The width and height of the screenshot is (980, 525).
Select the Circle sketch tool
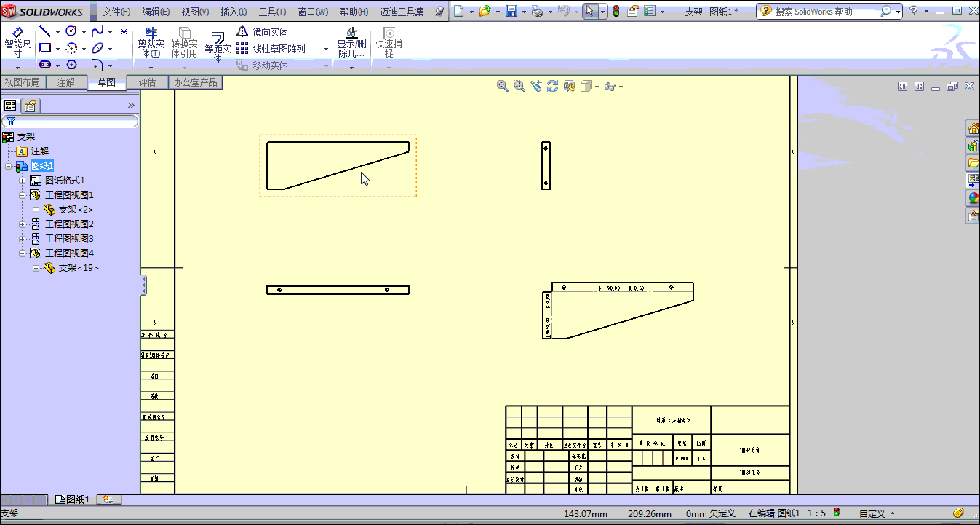71,31
